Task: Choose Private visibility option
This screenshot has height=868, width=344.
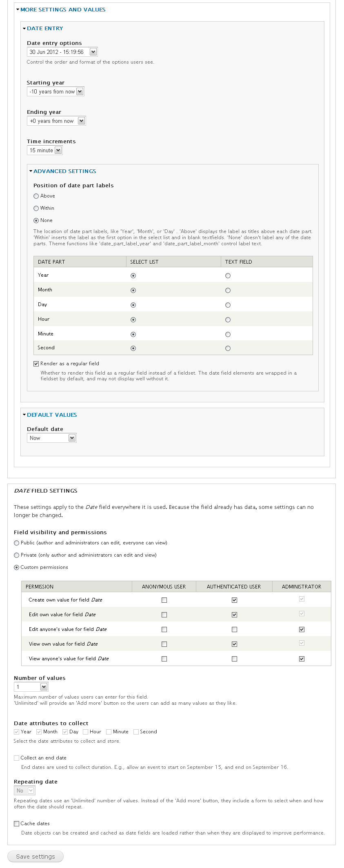Action: (16, 555)
